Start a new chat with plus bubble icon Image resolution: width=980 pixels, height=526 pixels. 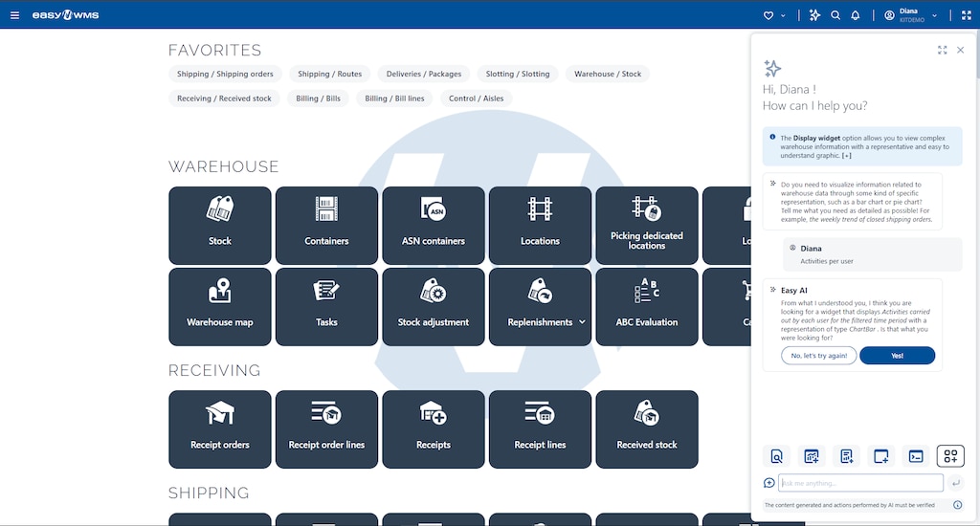769,483
